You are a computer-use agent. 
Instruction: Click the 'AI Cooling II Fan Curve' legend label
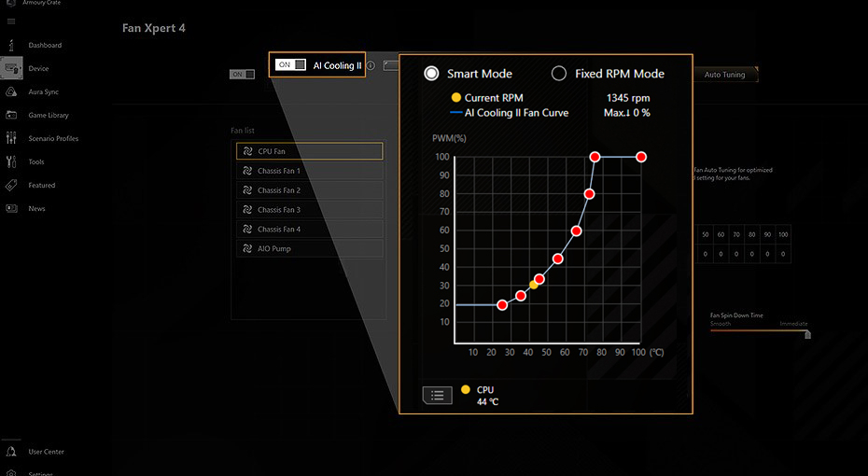pyautogui.click(x=516, y=113)
